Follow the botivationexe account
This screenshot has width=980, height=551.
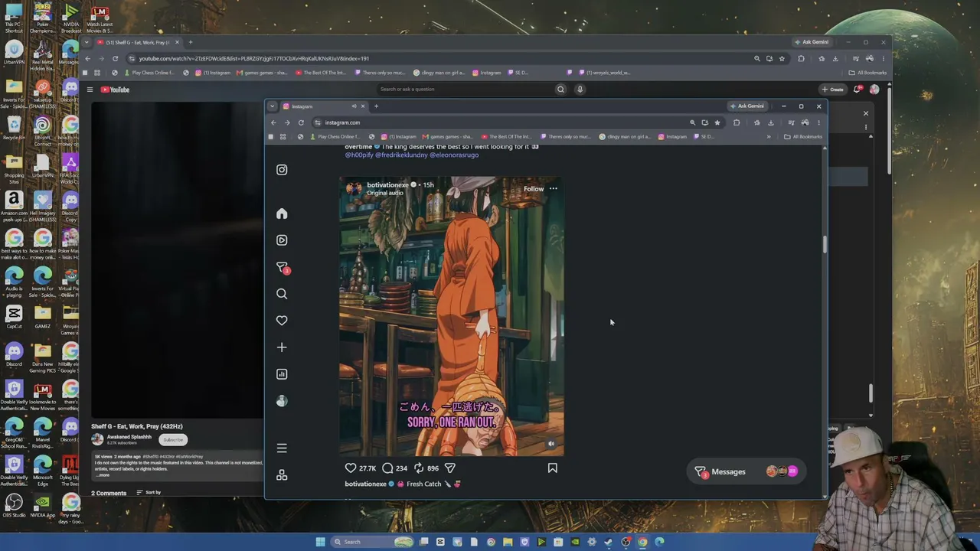534,188
